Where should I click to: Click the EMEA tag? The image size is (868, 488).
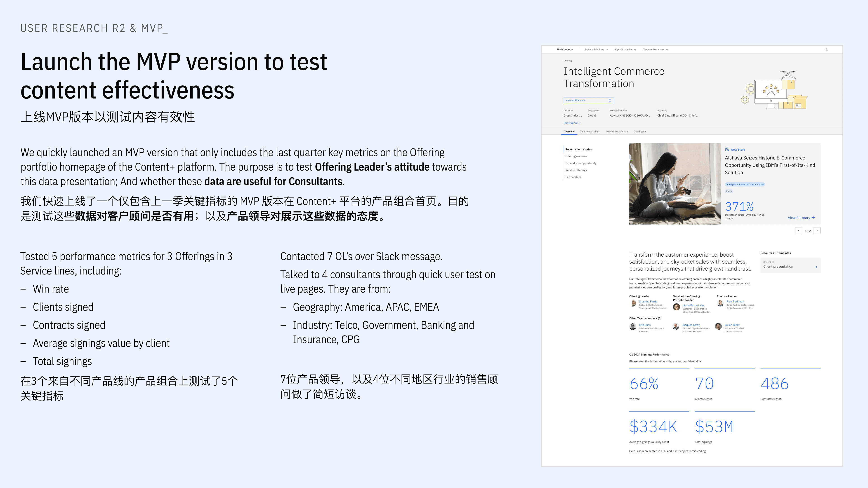(x=729, y=191)
